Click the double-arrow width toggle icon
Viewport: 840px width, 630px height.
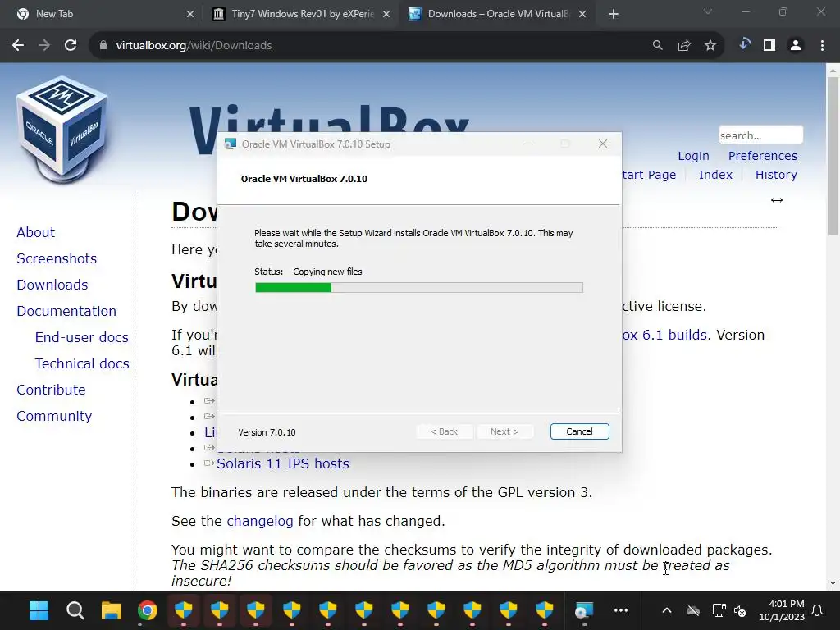tap(776, 200)
